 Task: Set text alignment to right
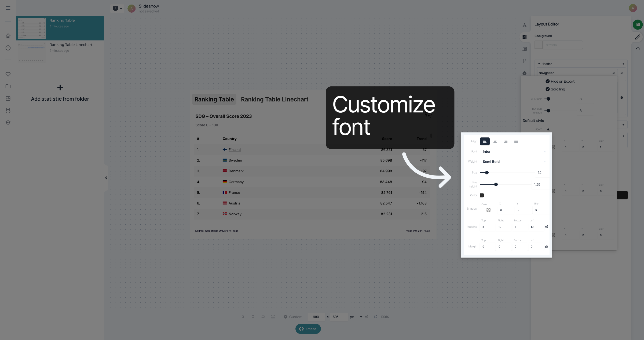click(506, 141)
